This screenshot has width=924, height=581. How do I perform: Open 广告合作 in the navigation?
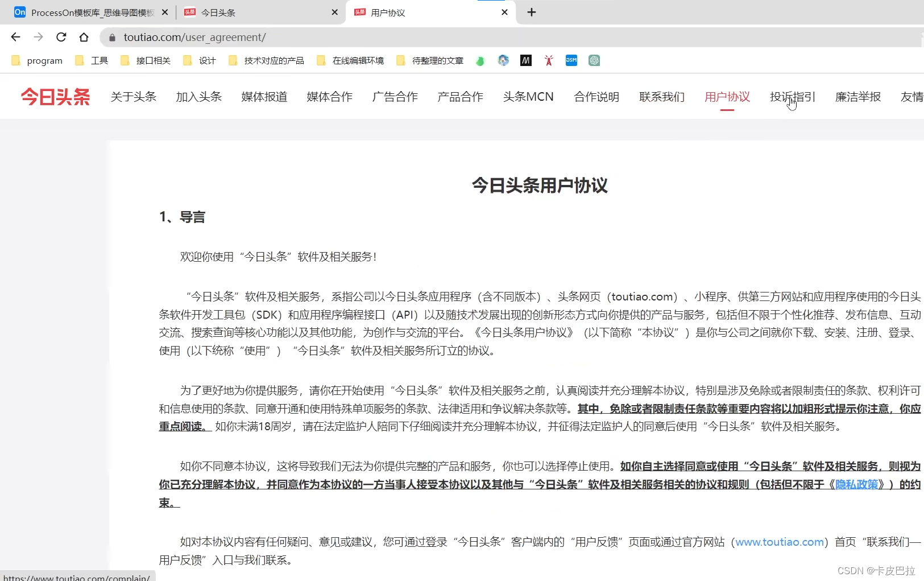pos(395,97)
